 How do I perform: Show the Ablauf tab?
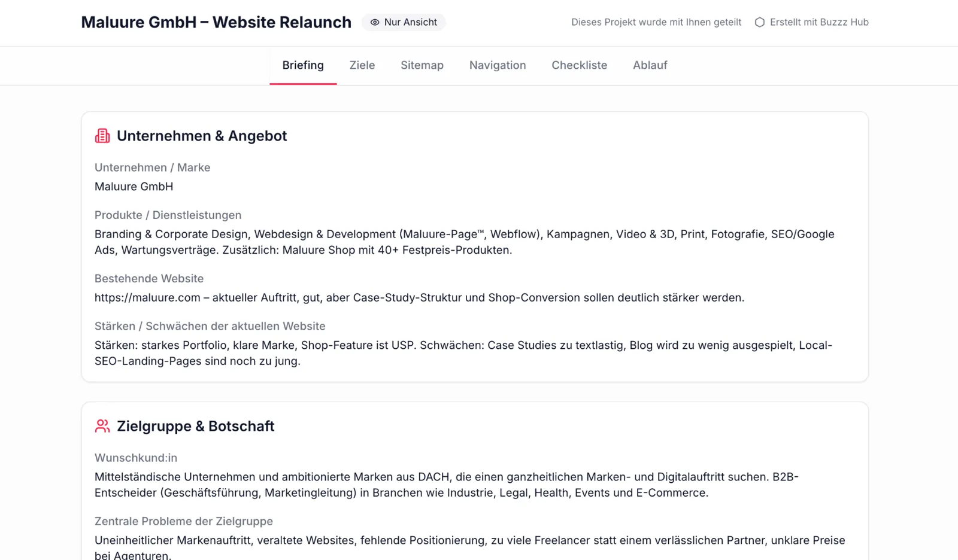pyautogui.click(x=650, y=65)
